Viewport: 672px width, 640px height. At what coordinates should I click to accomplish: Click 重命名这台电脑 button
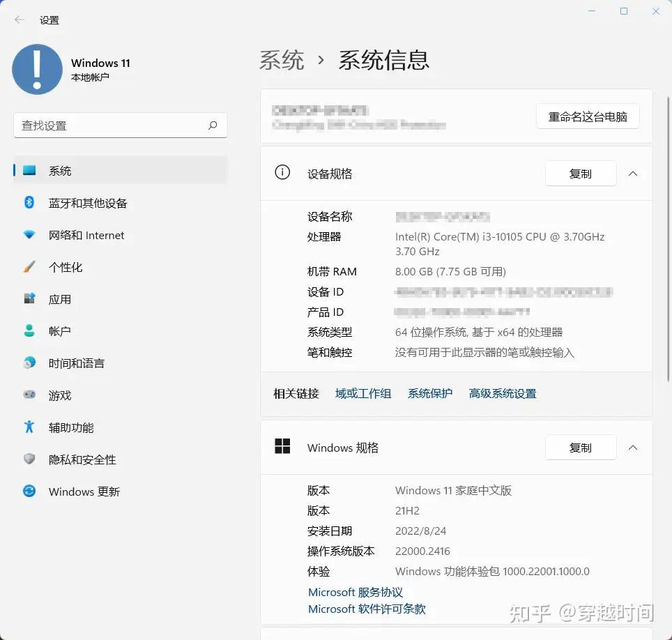[x=588, y=116]
